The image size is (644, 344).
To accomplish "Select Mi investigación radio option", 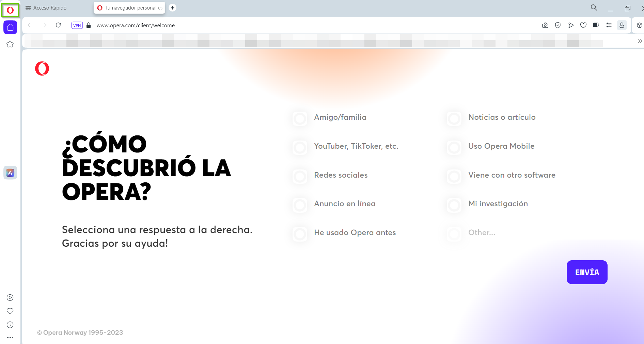I will pos(454,205).
